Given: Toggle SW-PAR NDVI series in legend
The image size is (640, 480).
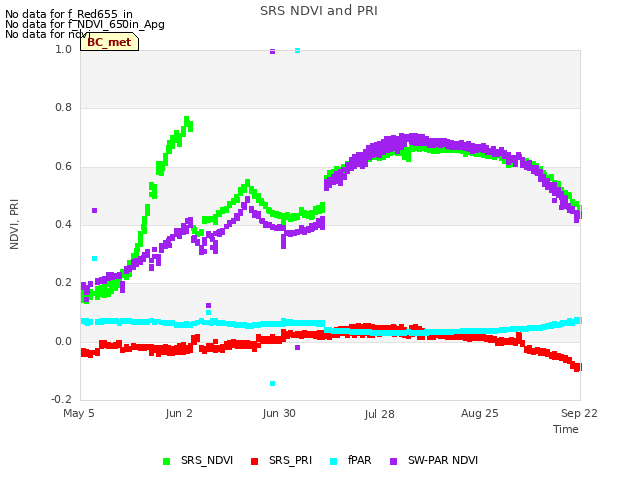Looking at the screenshot, I should (x=434, y=461).
